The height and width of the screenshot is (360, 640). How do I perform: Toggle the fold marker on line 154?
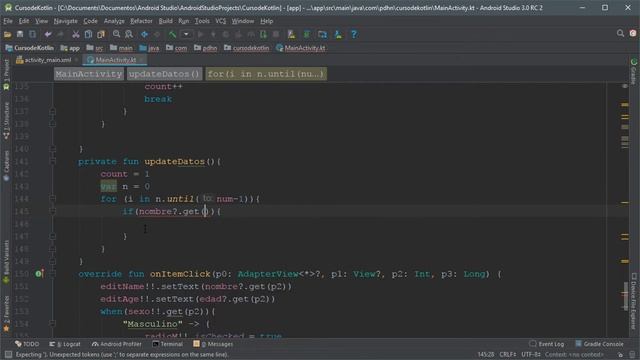[53, 324]
